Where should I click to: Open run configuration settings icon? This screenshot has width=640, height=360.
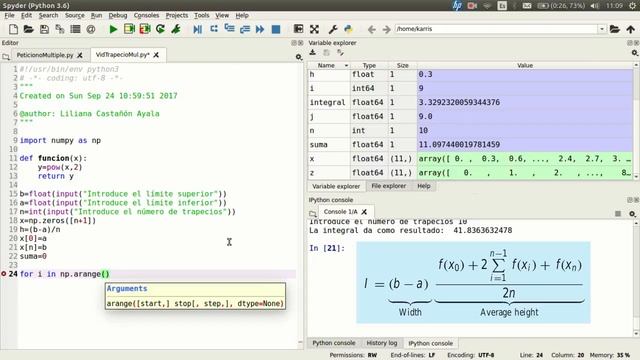tap(176, 29)
